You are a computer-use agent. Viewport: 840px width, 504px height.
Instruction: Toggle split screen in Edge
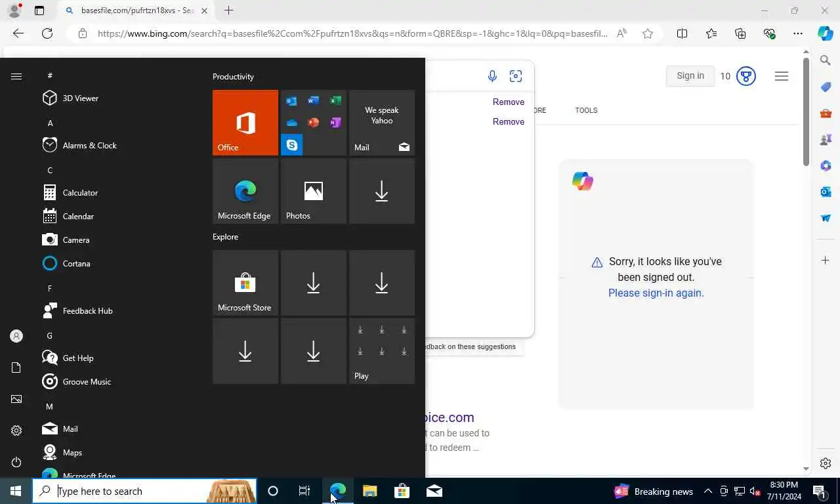coord(682,33)
